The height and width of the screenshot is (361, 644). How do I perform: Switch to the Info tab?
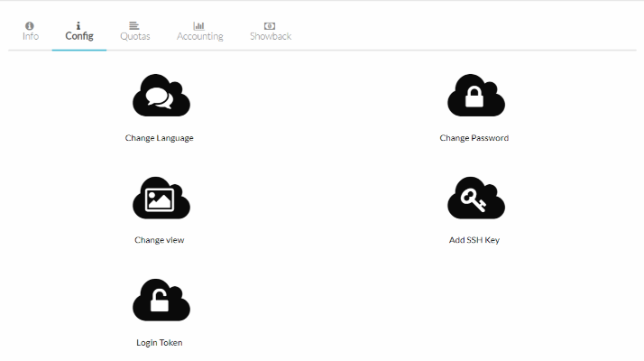click(x=31, y=32)
